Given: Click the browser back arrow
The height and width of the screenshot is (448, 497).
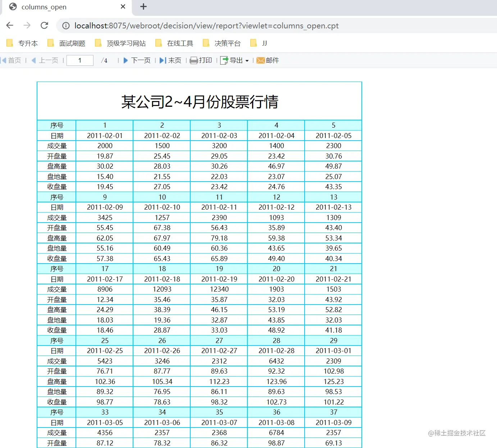Looking at the screenshot, I should tap(10, 26).
